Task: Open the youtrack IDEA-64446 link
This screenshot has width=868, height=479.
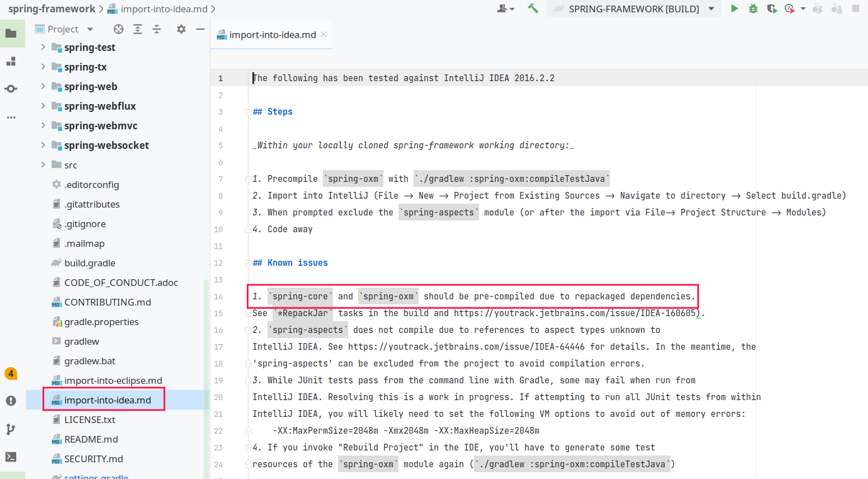Action: [x=466, y=347]
